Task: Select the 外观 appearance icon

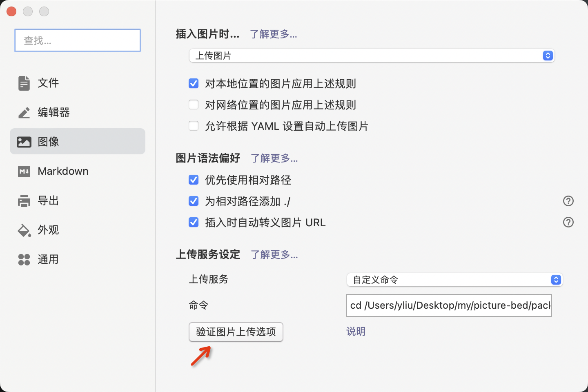Action: pos(24,230)
